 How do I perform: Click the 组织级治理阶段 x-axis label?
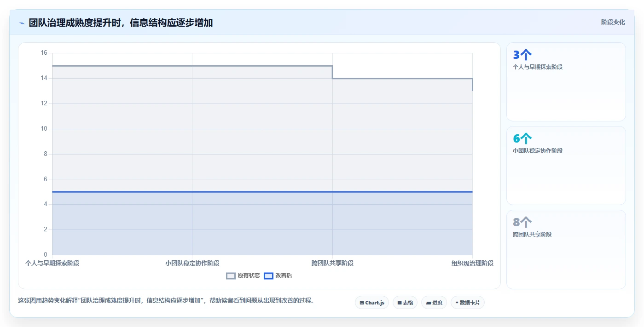472,263
